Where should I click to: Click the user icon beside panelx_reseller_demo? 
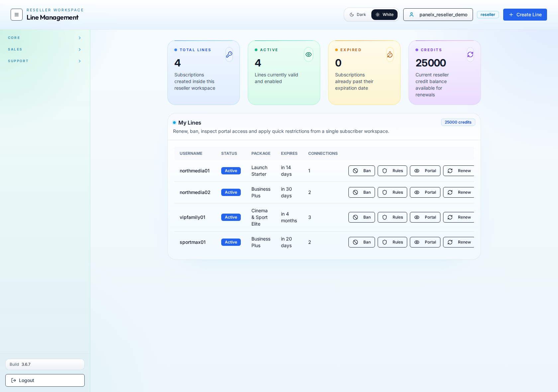pyautogui.click(x=412, y=15)
